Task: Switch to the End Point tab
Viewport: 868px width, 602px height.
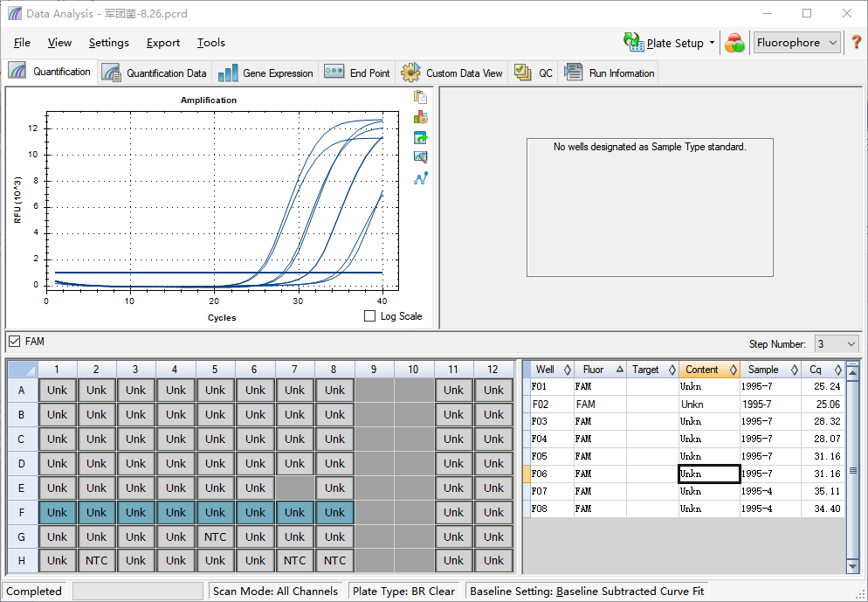Action: (356, 73)
